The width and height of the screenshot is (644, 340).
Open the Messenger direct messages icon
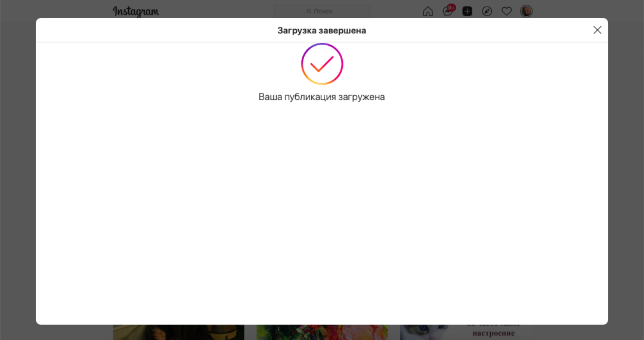[447, 11]
